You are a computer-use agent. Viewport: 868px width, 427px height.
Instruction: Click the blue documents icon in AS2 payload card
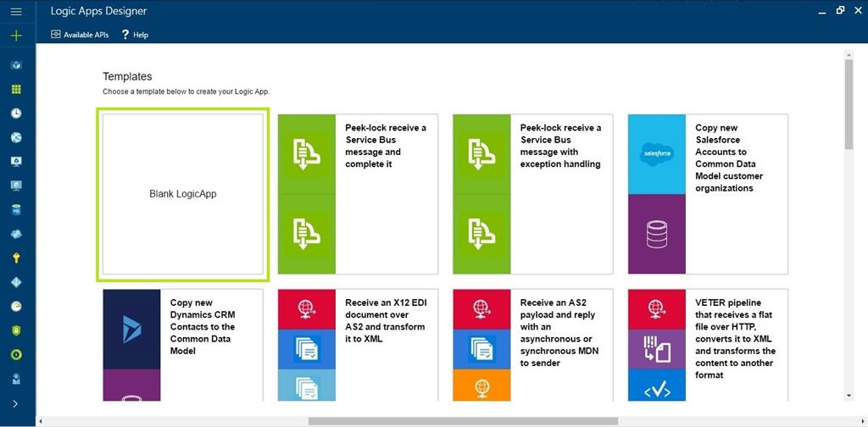(x=481, y=349)
